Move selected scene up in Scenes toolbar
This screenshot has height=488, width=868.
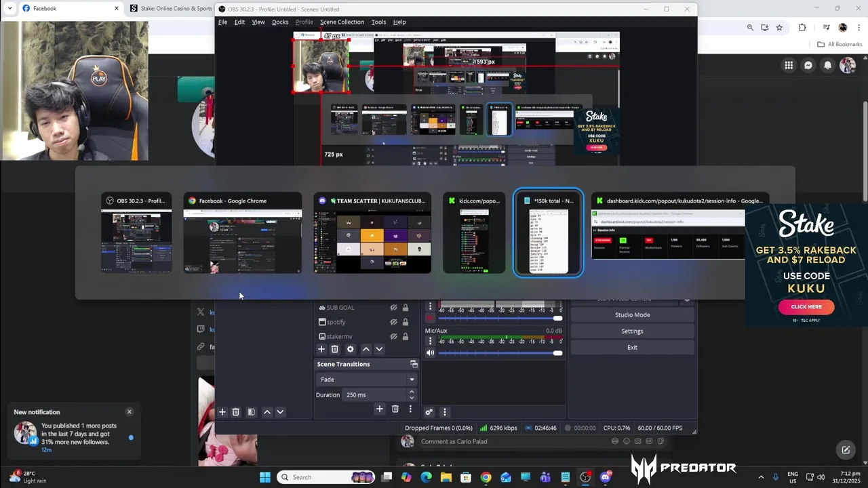tap(267, 412)
